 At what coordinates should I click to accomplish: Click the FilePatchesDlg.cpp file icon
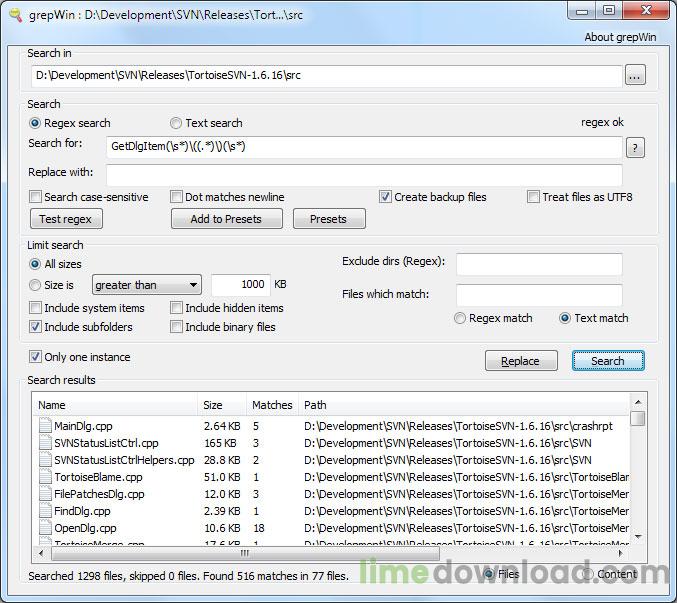44,494
